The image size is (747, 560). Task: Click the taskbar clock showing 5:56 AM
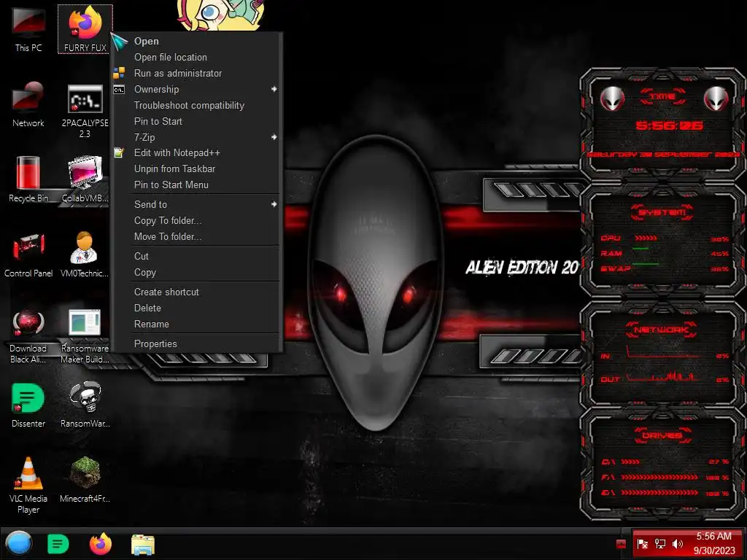pyautogui.click(x=713, y=543)
